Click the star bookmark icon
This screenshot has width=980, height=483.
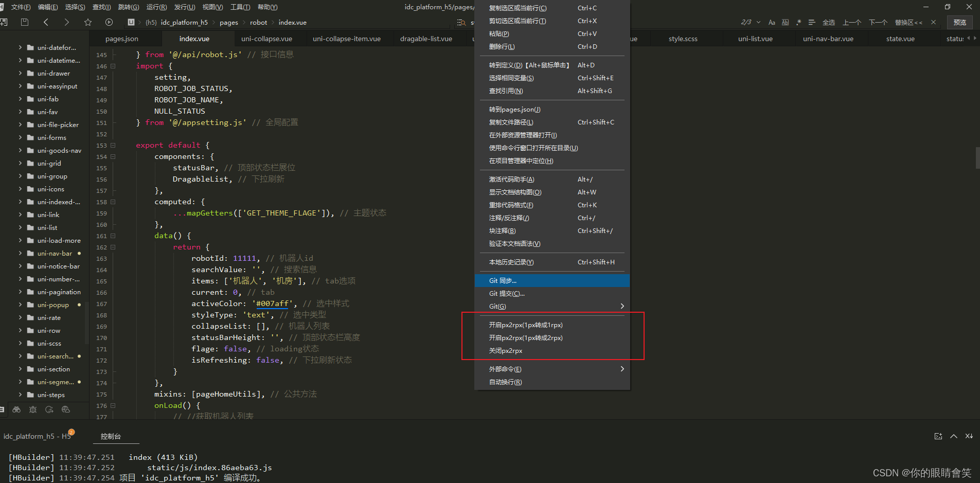tap(88, 22)
